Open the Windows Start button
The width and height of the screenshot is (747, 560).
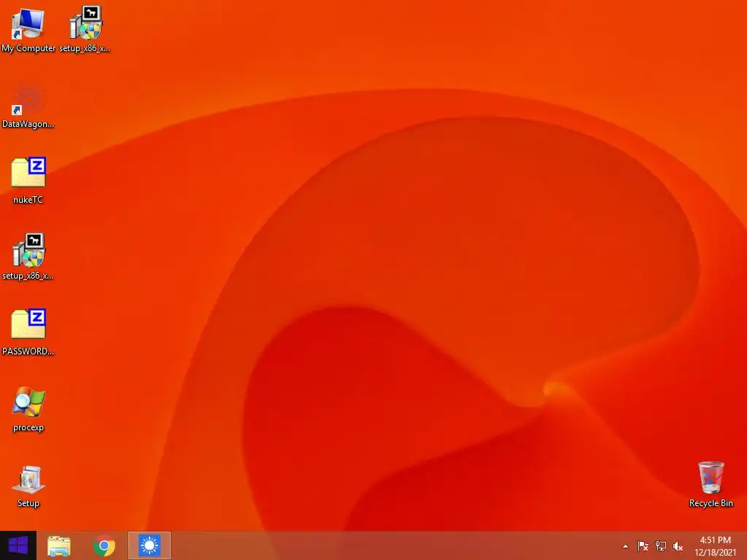click(18, 545)
